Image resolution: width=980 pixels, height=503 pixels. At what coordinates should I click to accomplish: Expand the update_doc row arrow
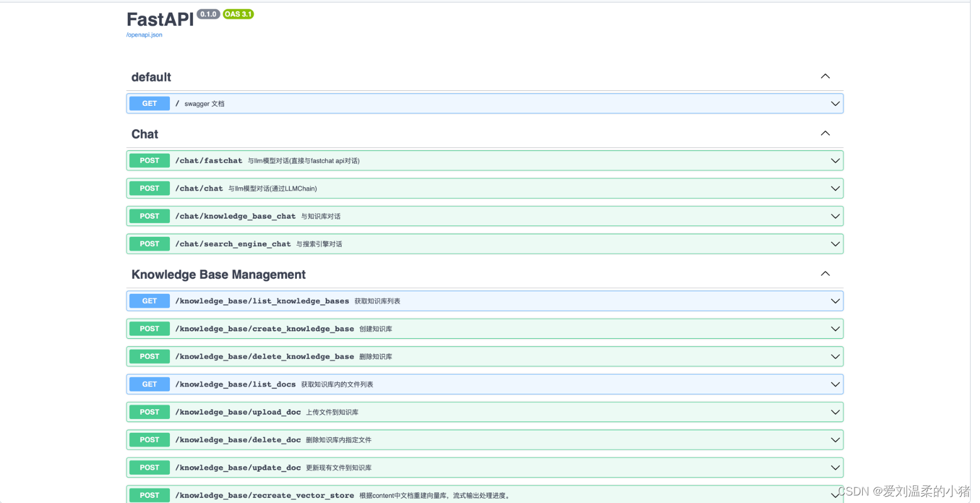[x=835, y=467]
